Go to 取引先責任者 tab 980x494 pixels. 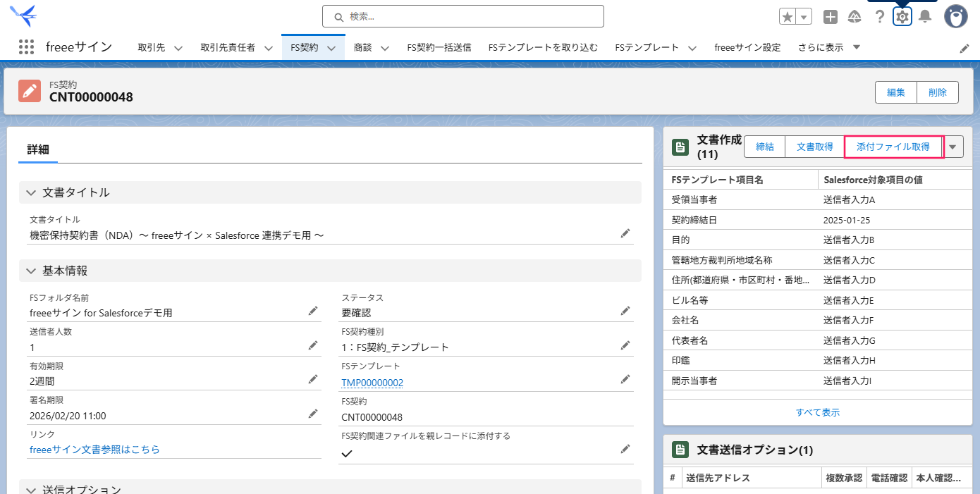(x=228, y=47)
